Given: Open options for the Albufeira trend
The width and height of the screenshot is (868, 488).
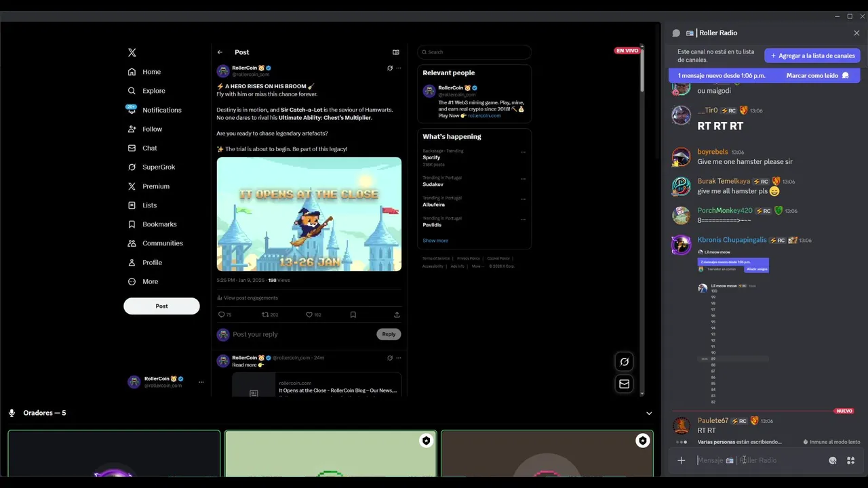Looking at the screenshot, I should tap(523, 199).
